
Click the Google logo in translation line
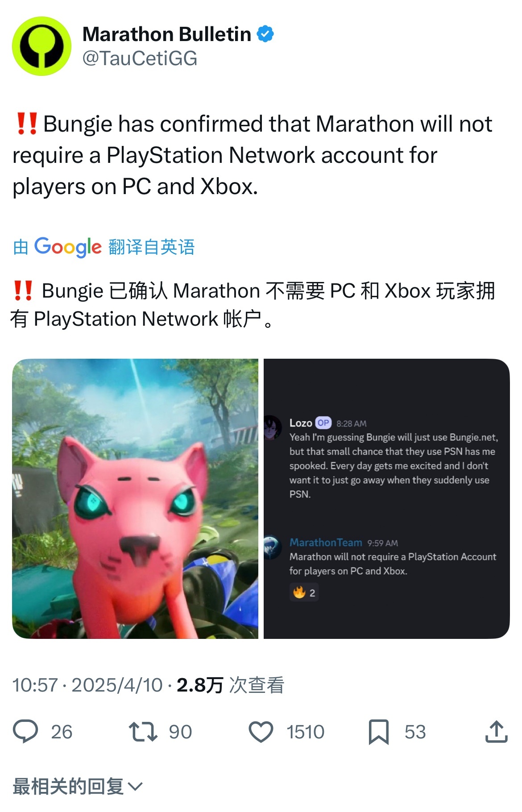pyautogui.click(x=68, y=247)
